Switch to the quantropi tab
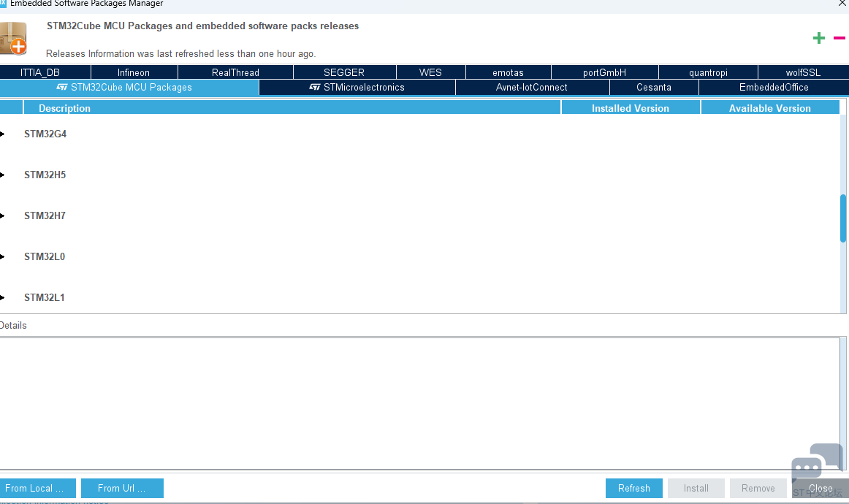Image resolution: width=849 pixels, height=504 pixels. (708, 72)
